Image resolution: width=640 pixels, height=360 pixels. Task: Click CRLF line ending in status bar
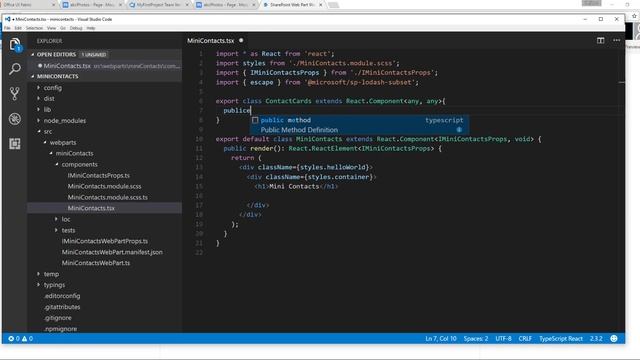coord(525,338)
